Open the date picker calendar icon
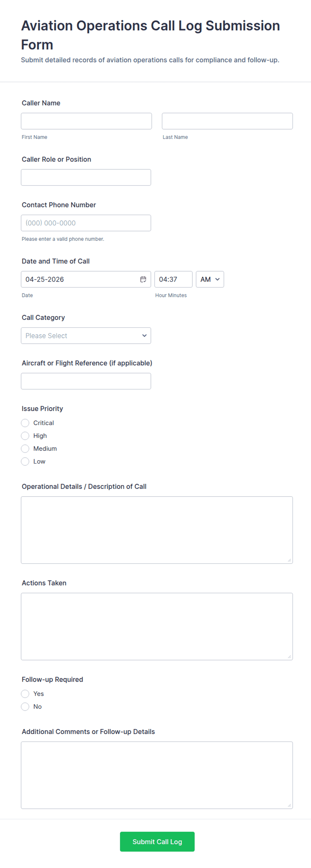 click(143, 279)
